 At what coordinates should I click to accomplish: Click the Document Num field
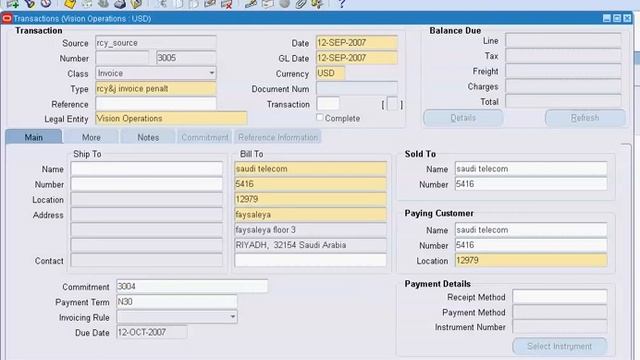click(357, 89)
